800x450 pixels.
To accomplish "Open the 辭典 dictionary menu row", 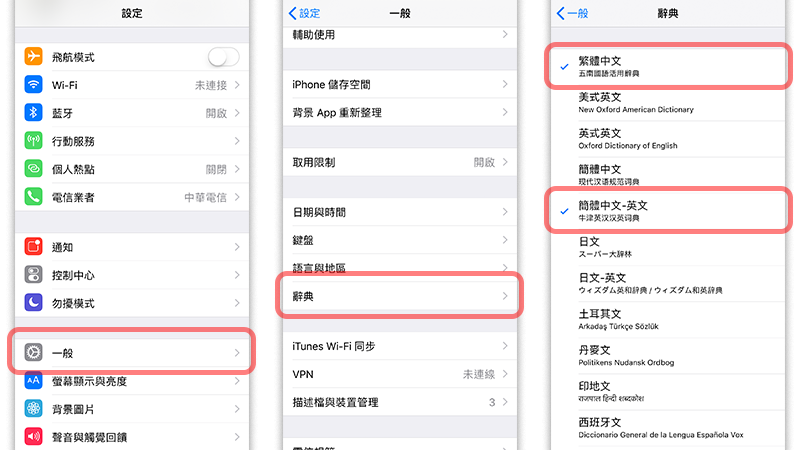I will (x=400, y=296).
